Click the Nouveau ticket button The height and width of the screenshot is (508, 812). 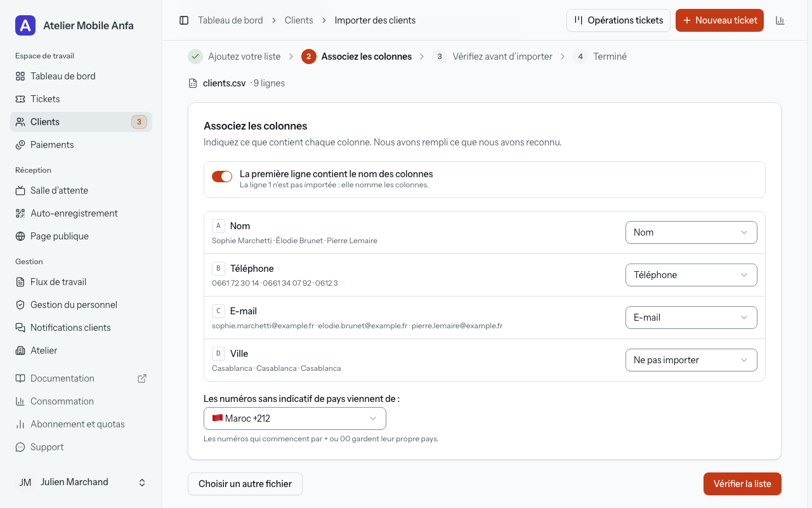[719, 20]
